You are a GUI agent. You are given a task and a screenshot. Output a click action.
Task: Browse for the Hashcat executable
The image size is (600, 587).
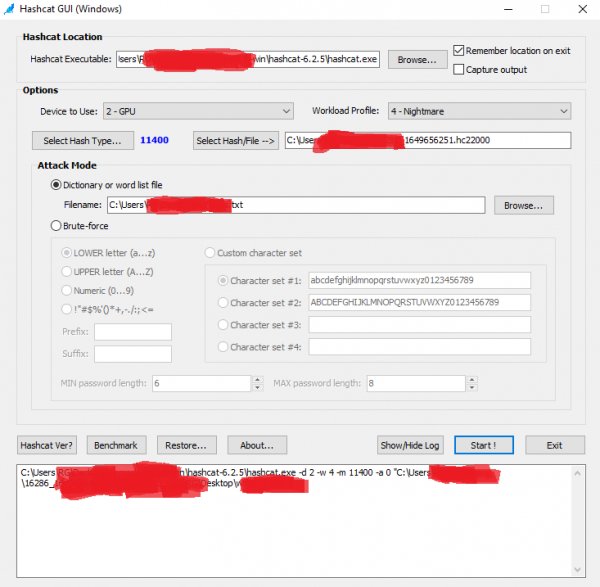point(417,60)
